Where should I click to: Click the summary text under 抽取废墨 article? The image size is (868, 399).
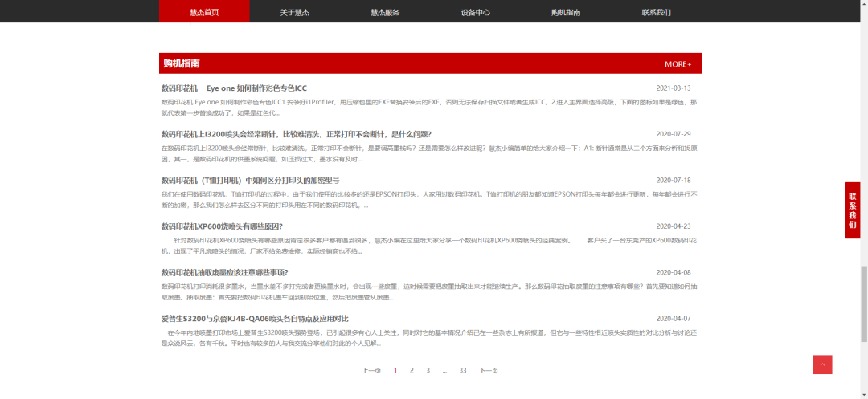[429, 292]
